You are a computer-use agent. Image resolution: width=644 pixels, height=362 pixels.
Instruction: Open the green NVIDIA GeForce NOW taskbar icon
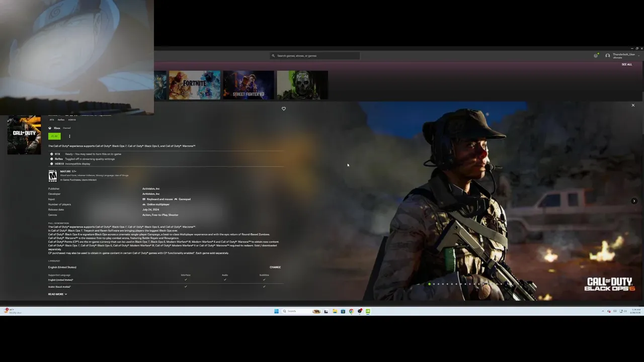(x=368, y=311)
